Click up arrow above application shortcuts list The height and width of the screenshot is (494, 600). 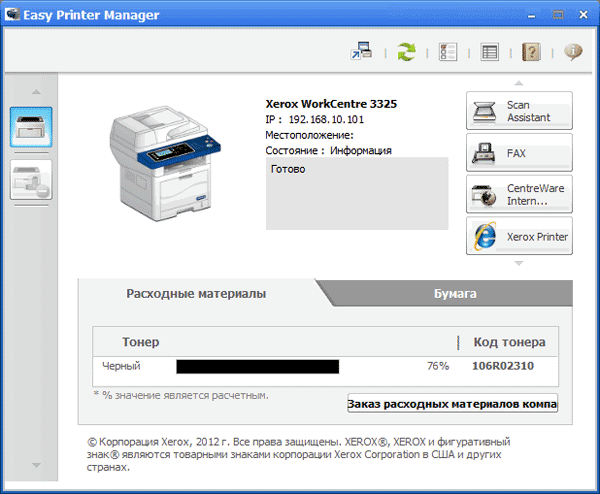[x=519, y=83]
